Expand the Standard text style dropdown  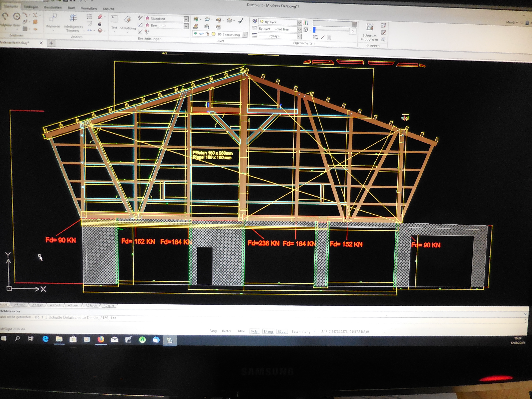pyautogui.click(x=186, y=19)
